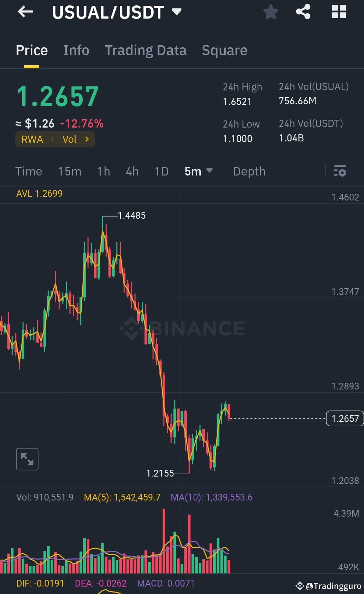Select the 15m timeframe

point(69,171)
